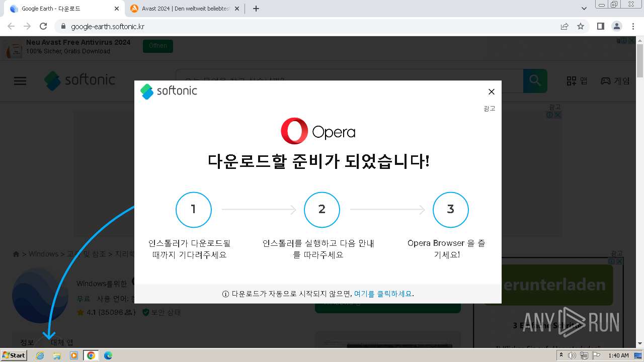The height and width of the screenshot is (362, 644).
Task: Click the '교육 및 참조' breadcrumb link
Action: pyautogui.click(x=87, y=254)
